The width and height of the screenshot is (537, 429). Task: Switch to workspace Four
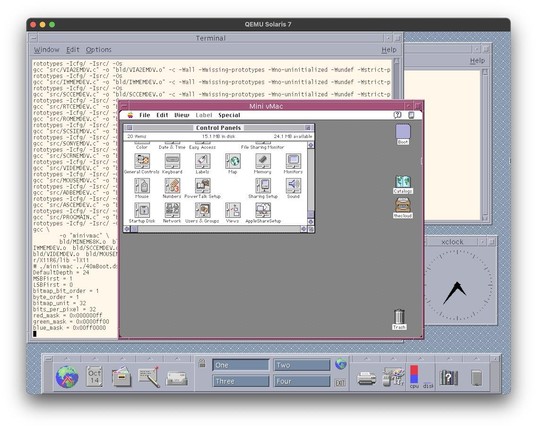[x=302, y=381]
